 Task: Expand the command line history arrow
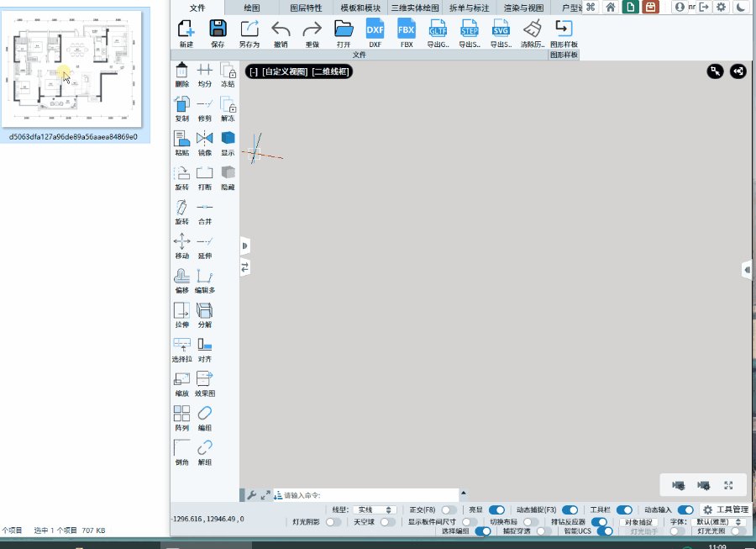click(x=464, y=493)
